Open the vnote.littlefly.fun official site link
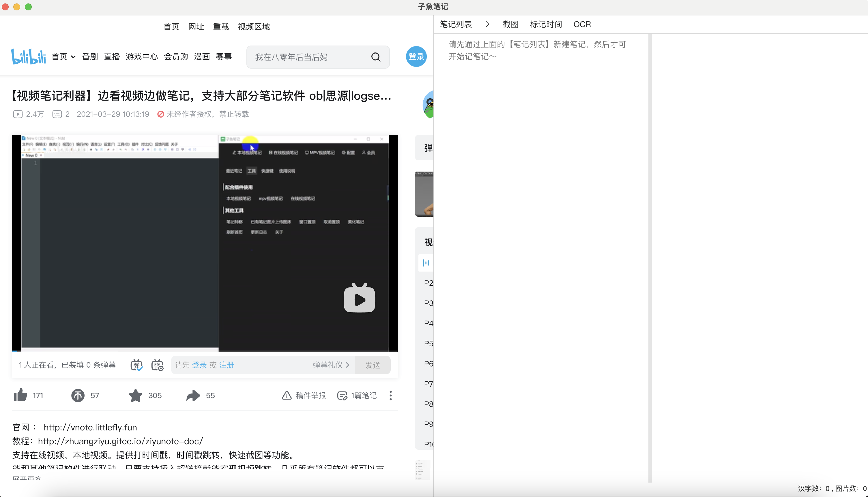Viewport: 868px width, 497px height. pos(90,427)
